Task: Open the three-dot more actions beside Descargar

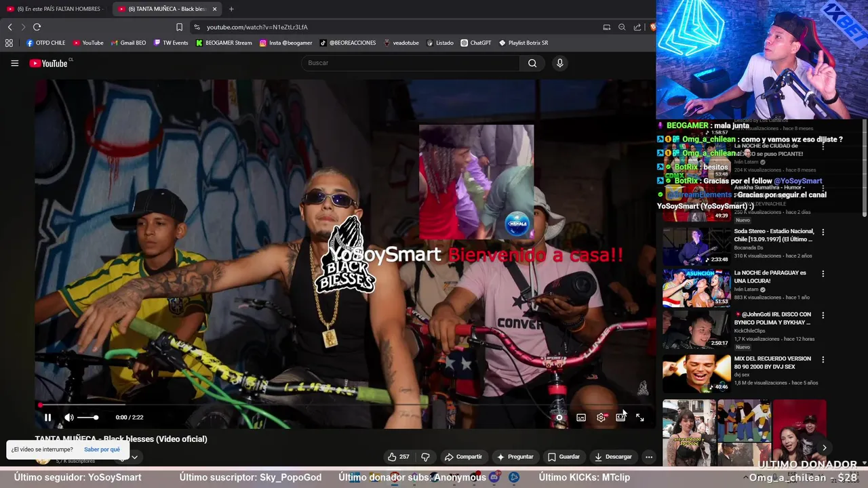Action: click(x=649, y=457)
